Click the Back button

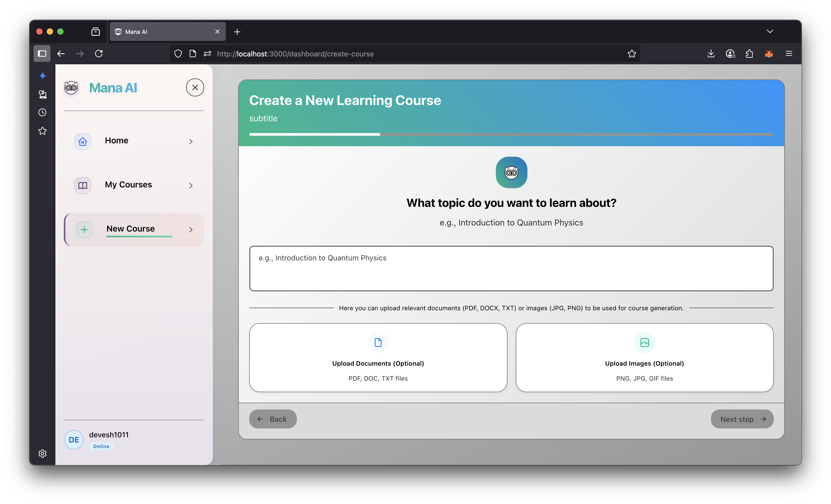point(273,419)
